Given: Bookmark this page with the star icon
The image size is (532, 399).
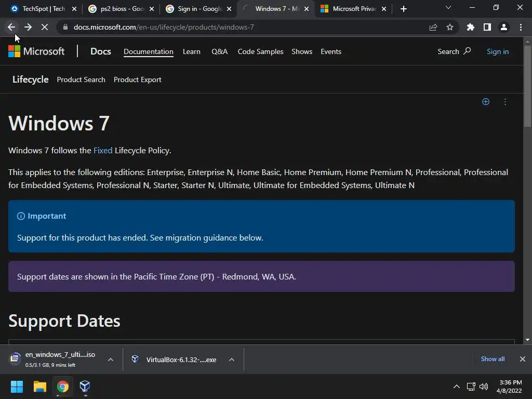Looking at the screenshot, I should [x=450, y=27].
